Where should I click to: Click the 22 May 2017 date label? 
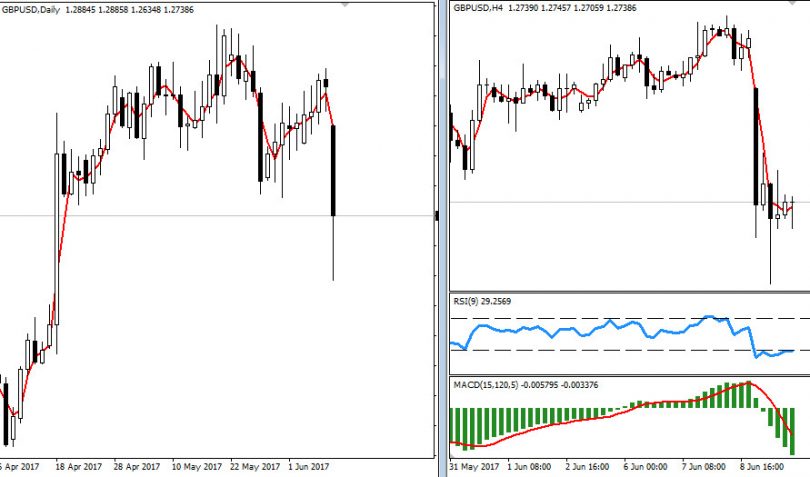point(255,467)
